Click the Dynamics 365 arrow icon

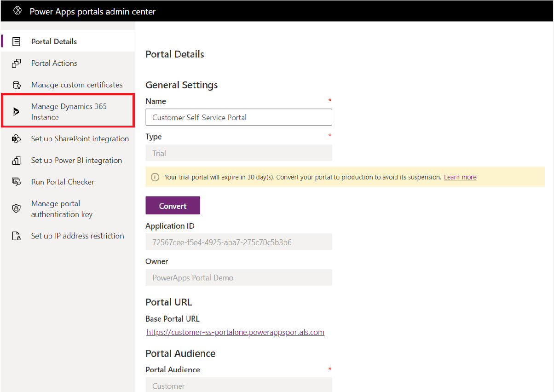point(16,111)
